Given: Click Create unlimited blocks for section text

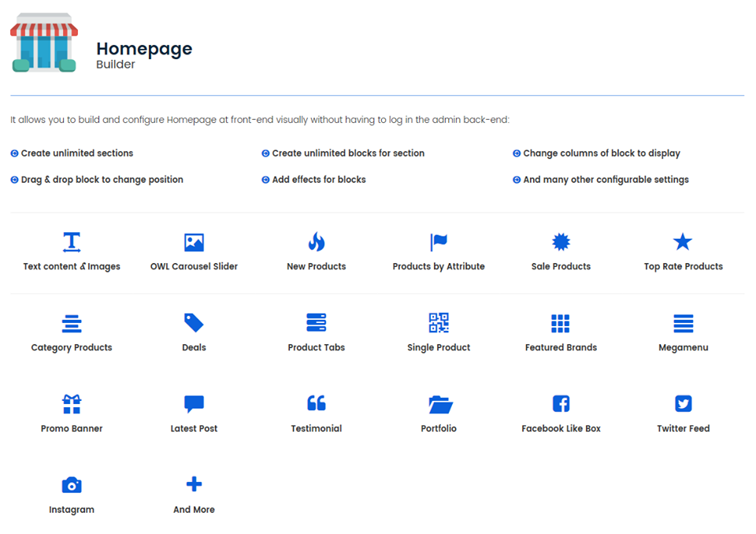Looking at the screenshot, I should click(x=348, y=154).
